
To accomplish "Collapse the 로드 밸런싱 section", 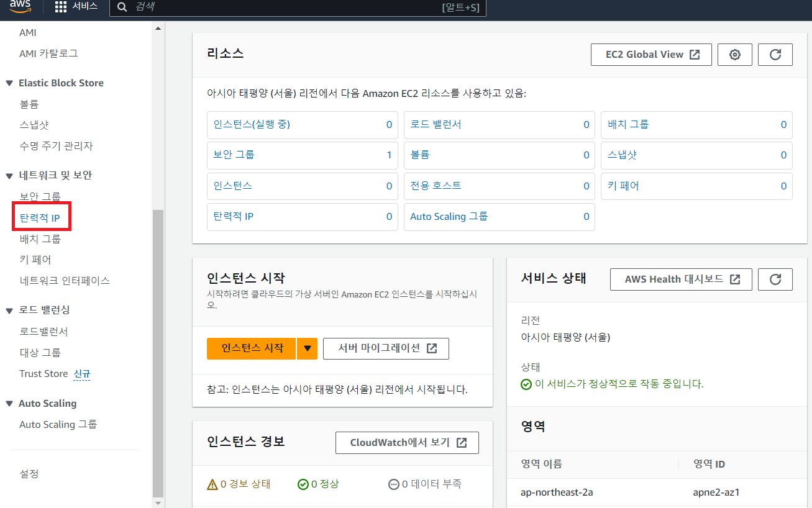I will pyautogui.click(x=9, y=310).
